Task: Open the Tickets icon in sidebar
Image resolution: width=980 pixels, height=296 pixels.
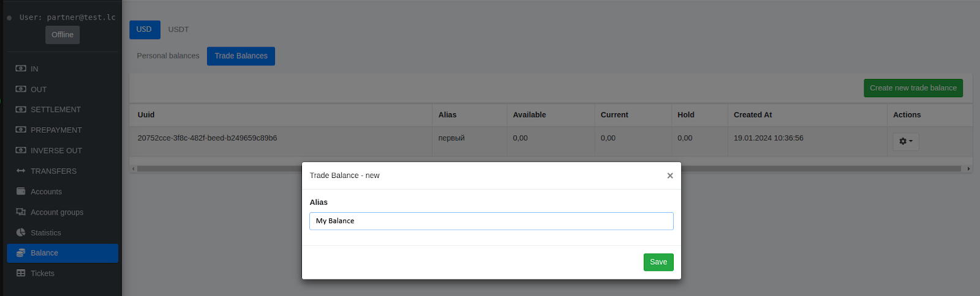Action: pos(21,273)
